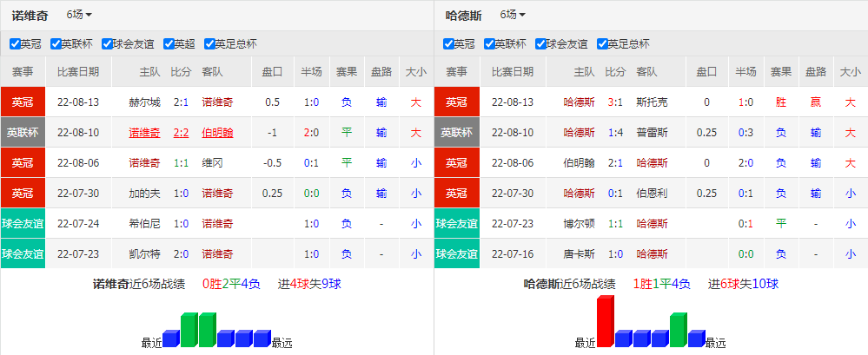
Task: Click the 半场 header in 诺维奇 table
Action: [311, 71]
